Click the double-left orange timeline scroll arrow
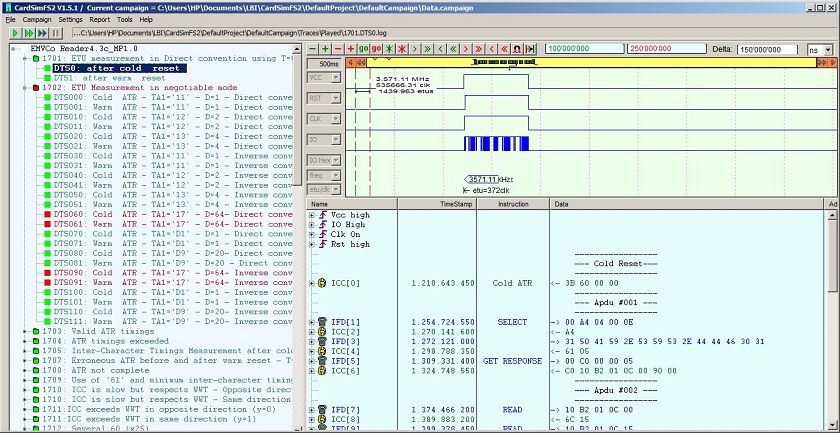840x433 pixels. 361,63
